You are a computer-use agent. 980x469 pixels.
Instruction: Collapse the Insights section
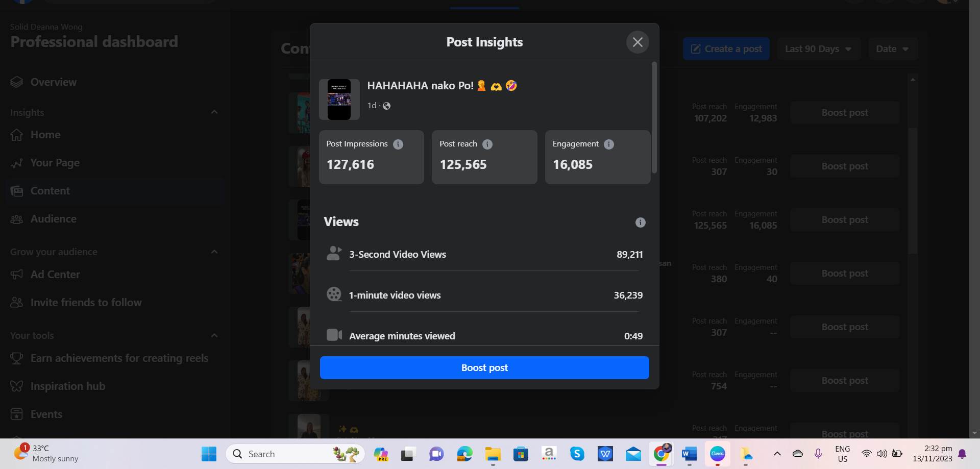click(214, 112)
